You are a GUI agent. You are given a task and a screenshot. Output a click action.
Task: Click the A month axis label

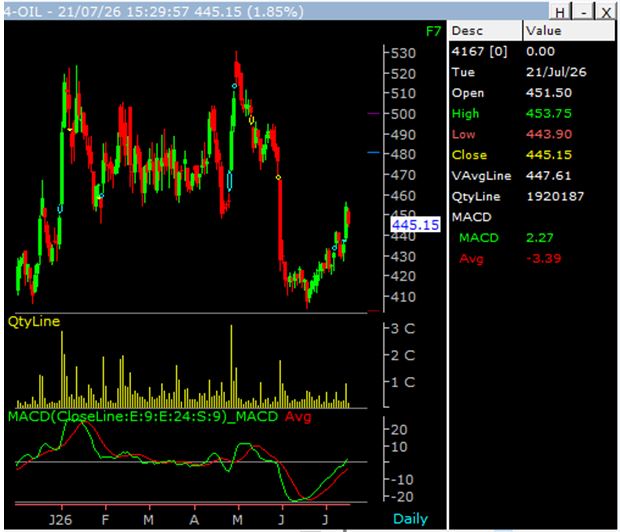click(x=194, y=519)
